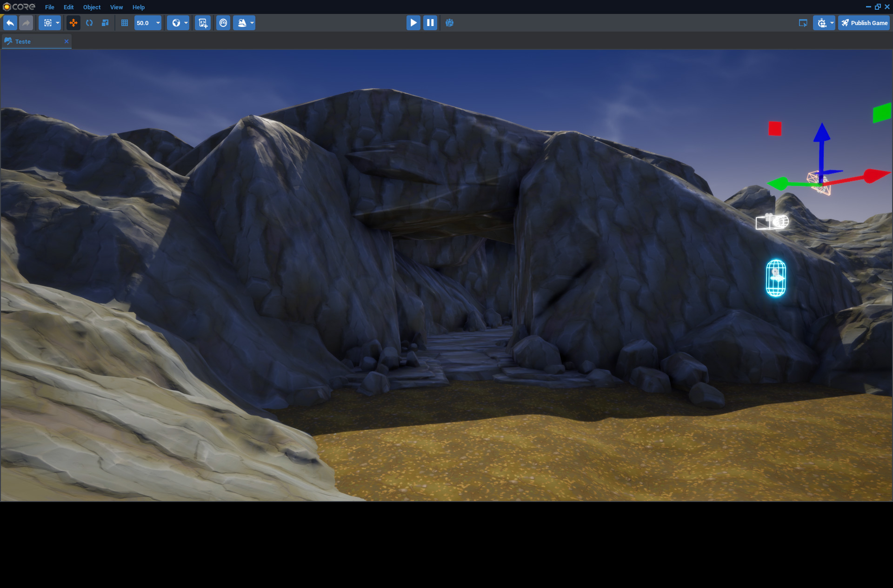893x588 pixels.
Task: Select the Teste project tab
Action: coord(36,41)
